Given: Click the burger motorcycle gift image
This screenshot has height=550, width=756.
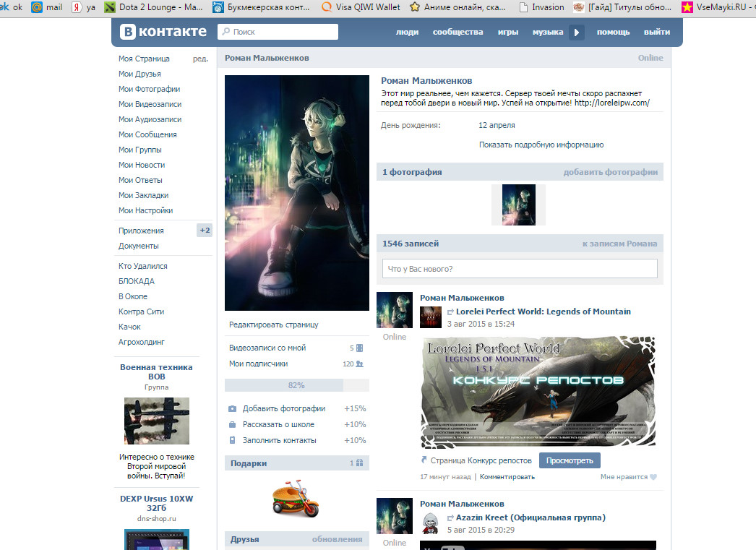Looking at the screenshot, I should tap(296, 499).
